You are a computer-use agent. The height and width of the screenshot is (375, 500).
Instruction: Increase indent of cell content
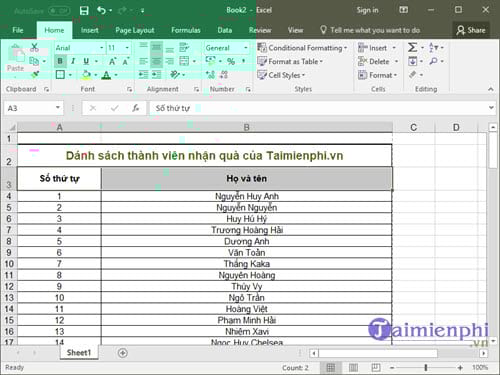[156, 75]
